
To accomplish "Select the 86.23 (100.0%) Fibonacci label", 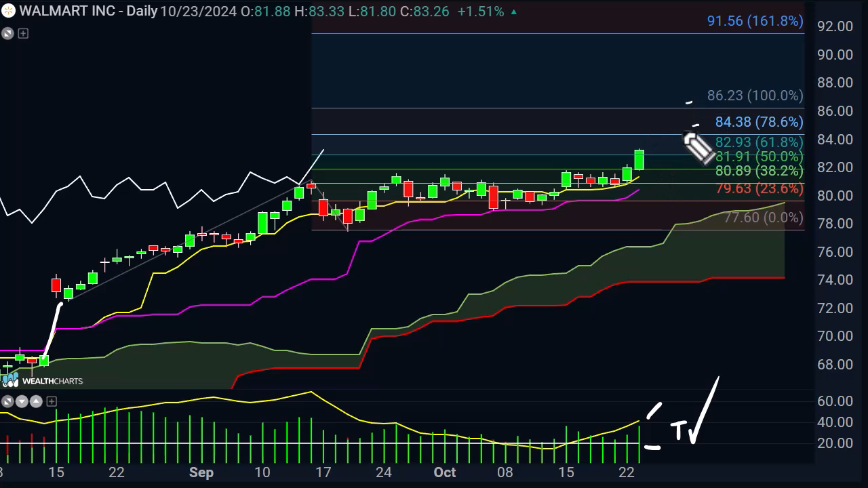I will click(755, 96).
